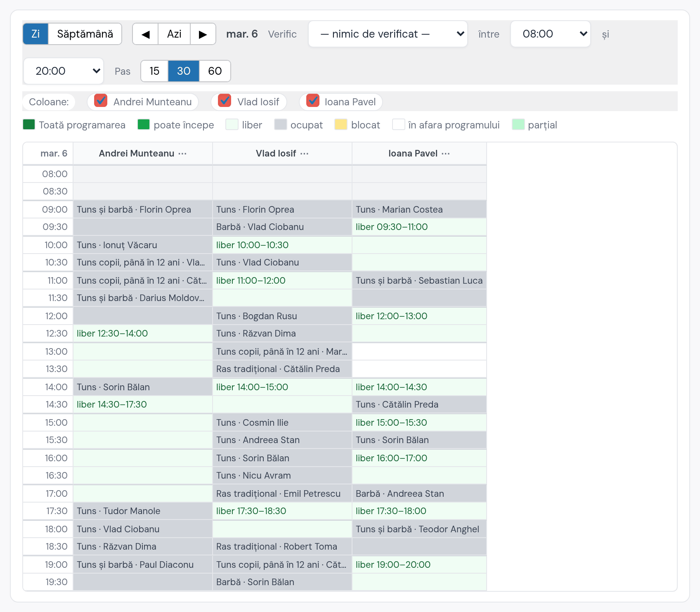This screenshot has height=612, width=700.
Task: Select the 30 minute step
Action: [x=184, y=71]
